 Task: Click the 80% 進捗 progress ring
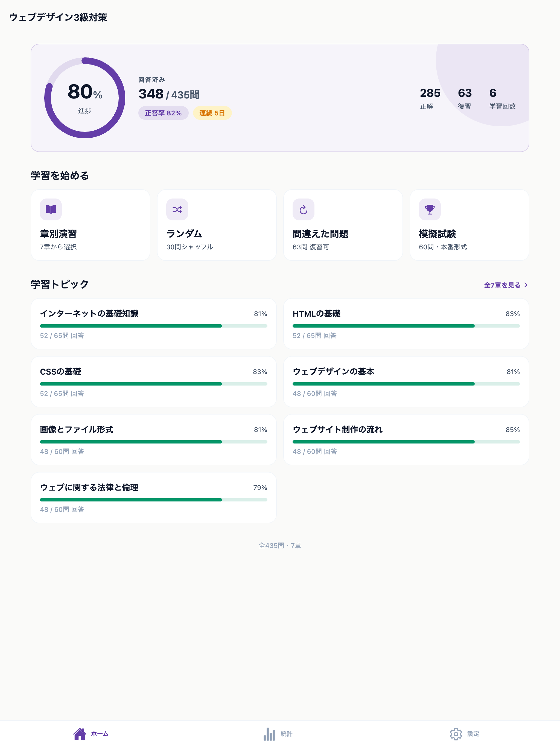click(85, 98)
